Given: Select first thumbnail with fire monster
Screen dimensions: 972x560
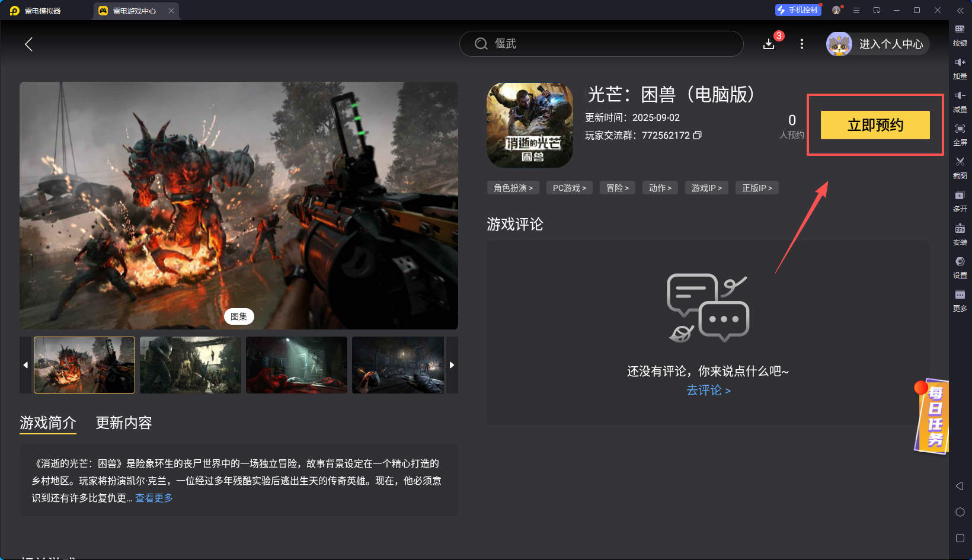Looking at the screenshot, I should 84,365.
